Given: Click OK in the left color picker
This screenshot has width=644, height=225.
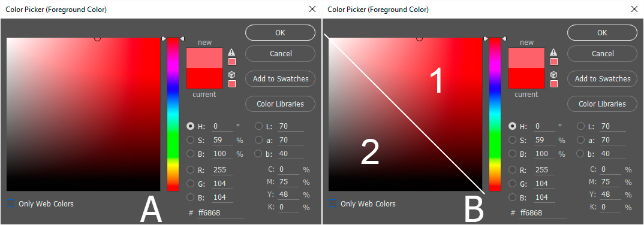Looking at the screenshot, I should pyautogui.click(x=280, y=33).
